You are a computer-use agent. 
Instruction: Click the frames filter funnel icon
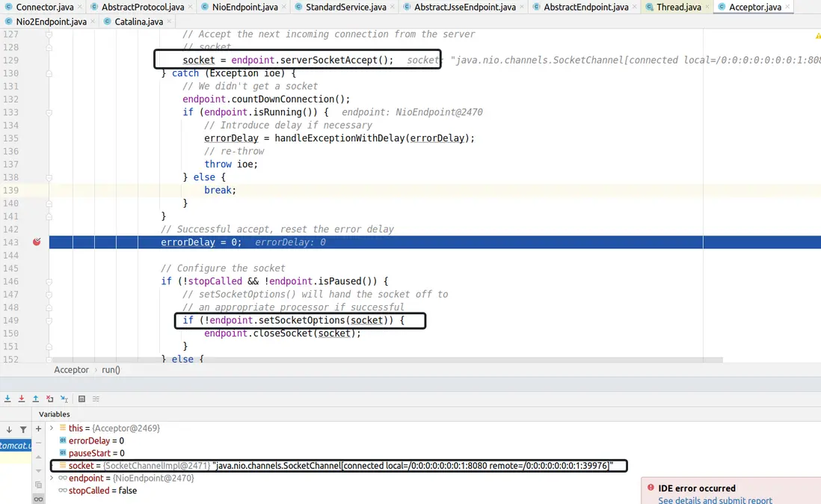pyautogui.click(x=23, y=429)
